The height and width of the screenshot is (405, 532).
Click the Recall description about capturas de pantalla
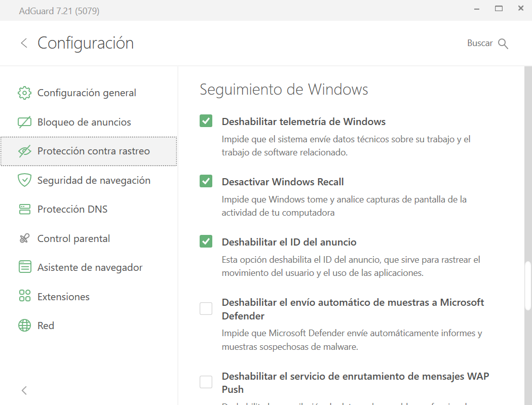pos(344,206)
